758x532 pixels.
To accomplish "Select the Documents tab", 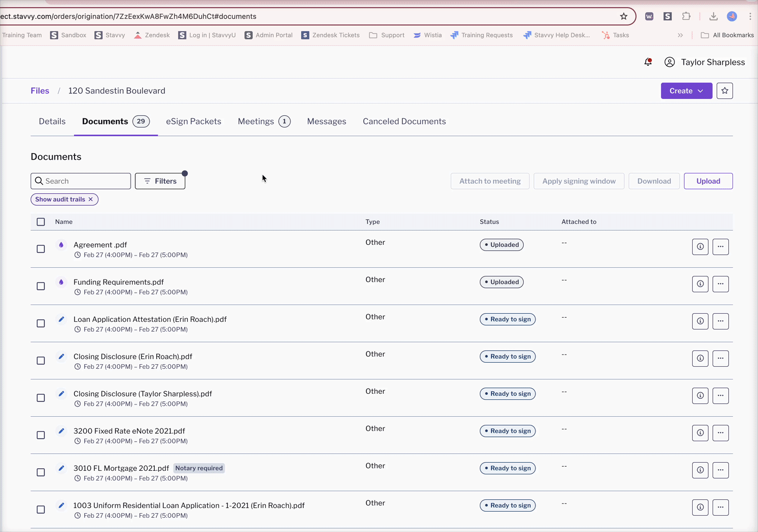I will [116, 121].
